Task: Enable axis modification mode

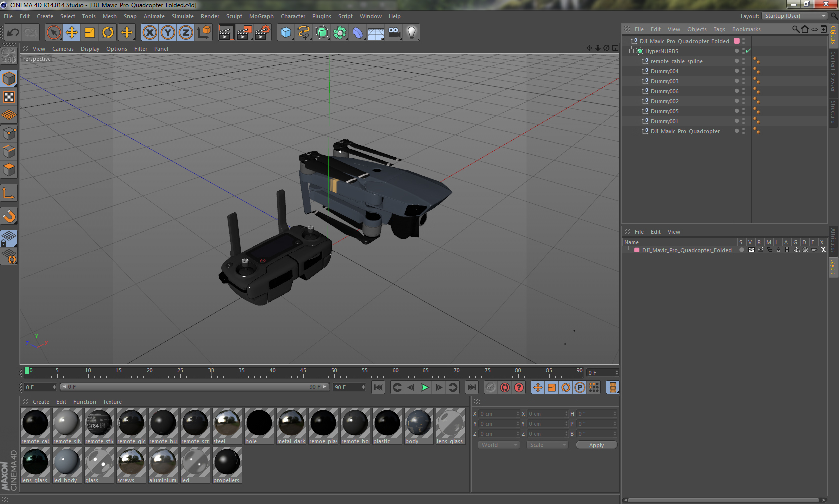Action: coord(9,193)
